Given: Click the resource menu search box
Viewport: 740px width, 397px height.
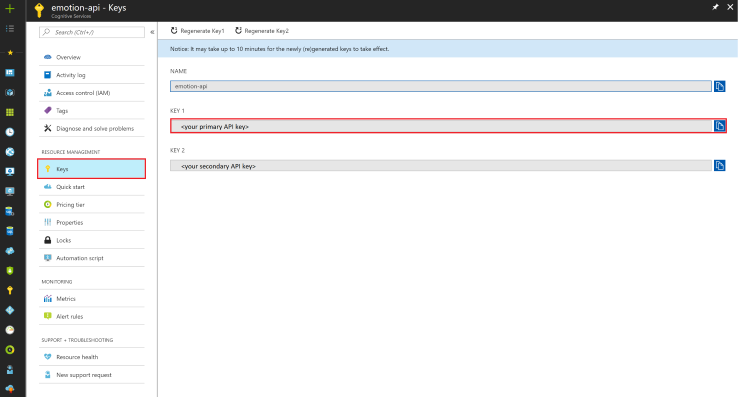Looking at the screenshot, I should 92,32.
